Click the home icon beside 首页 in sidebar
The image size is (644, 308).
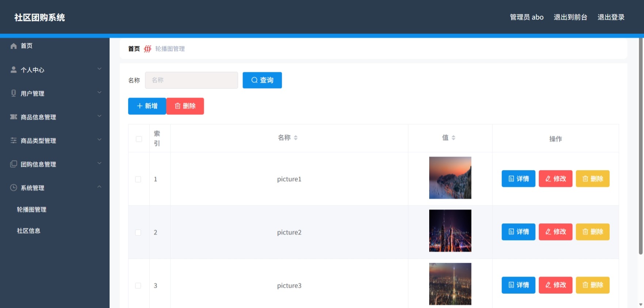point(14,46)
